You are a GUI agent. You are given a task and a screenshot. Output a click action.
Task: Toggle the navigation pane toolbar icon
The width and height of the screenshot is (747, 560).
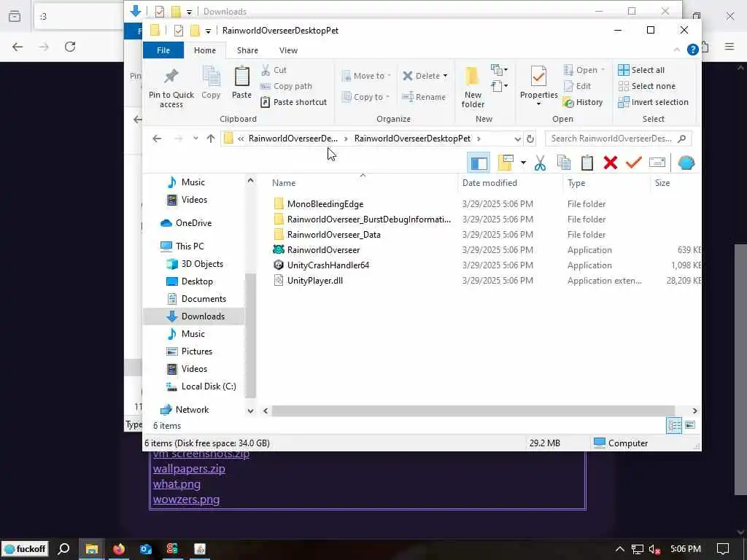[x=479, y=163]
